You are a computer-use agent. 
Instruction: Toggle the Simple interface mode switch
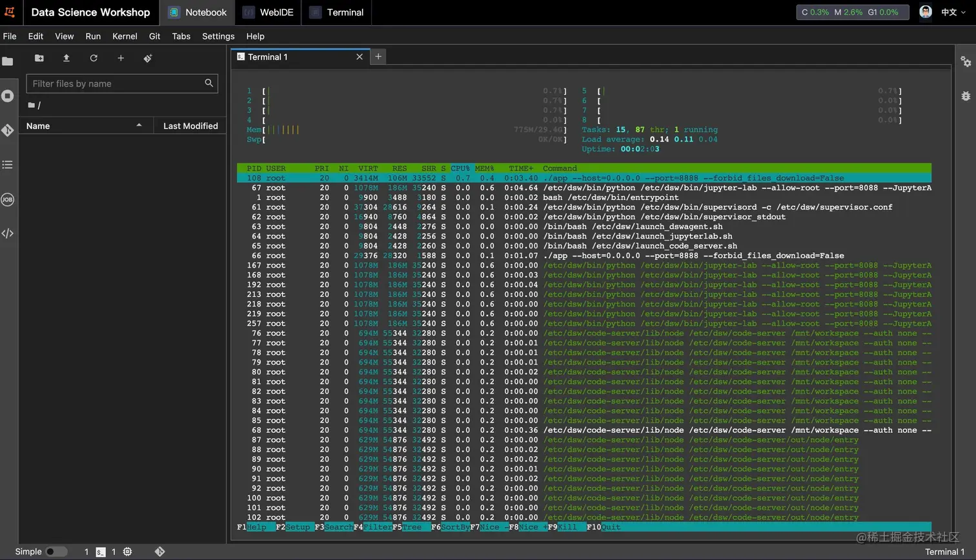56,552
